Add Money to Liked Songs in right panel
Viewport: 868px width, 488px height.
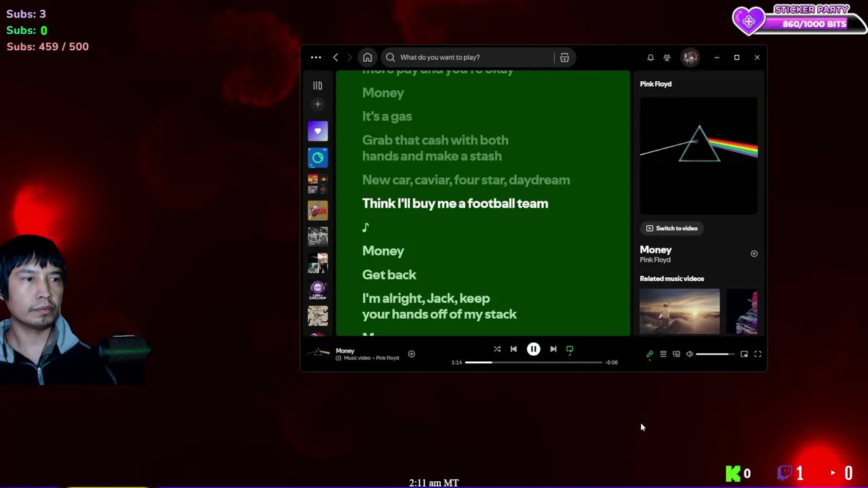753,253
